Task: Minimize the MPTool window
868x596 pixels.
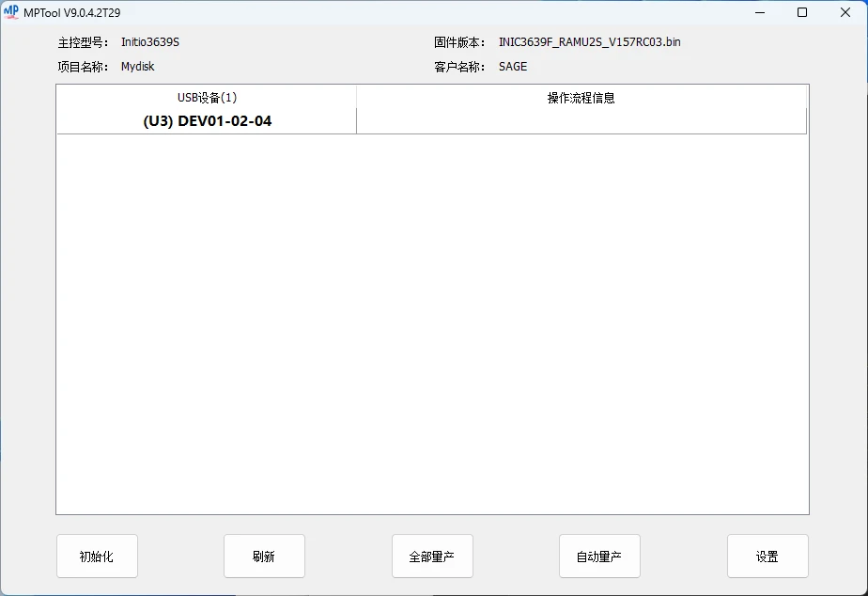Action: click(759, 12)
